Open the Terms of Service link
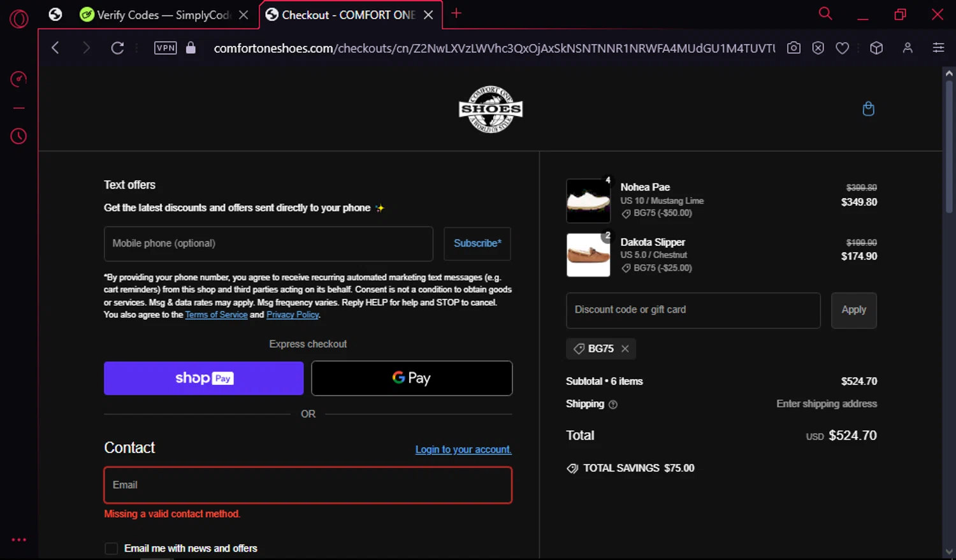 click(216, 315)
